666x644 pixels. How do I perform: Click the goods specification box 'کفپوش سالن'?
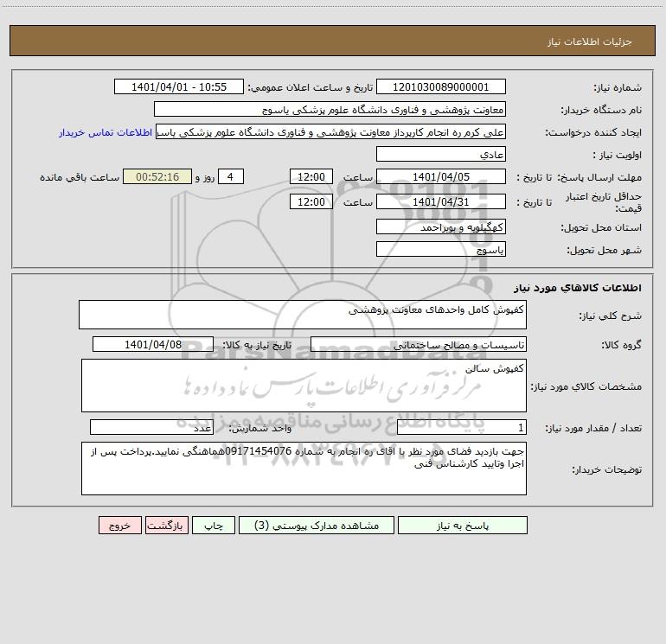coord(304,386)
